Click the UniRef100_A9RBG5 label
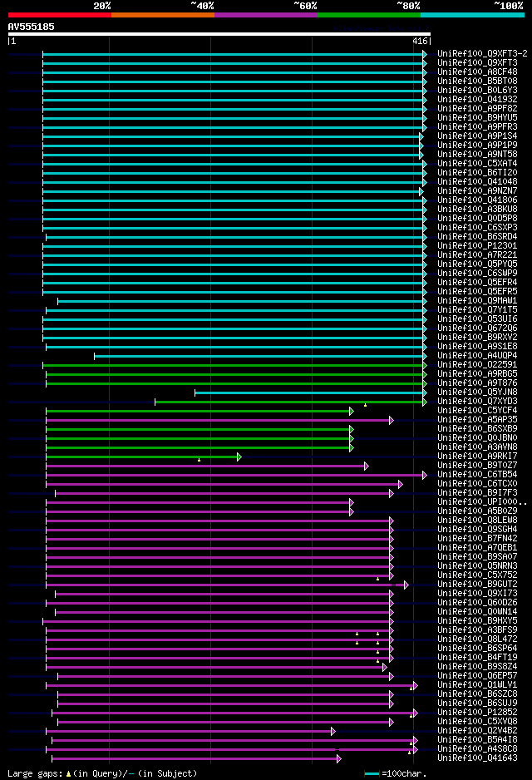This screenshot has height=780, width=532. coord(477,373)
